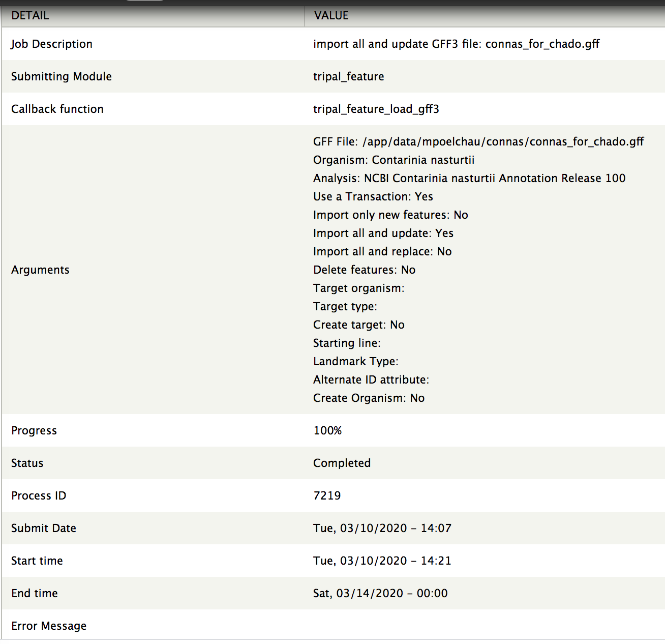
Task: Click the Import all and update: Yes line
Action: tap(383, 233)
